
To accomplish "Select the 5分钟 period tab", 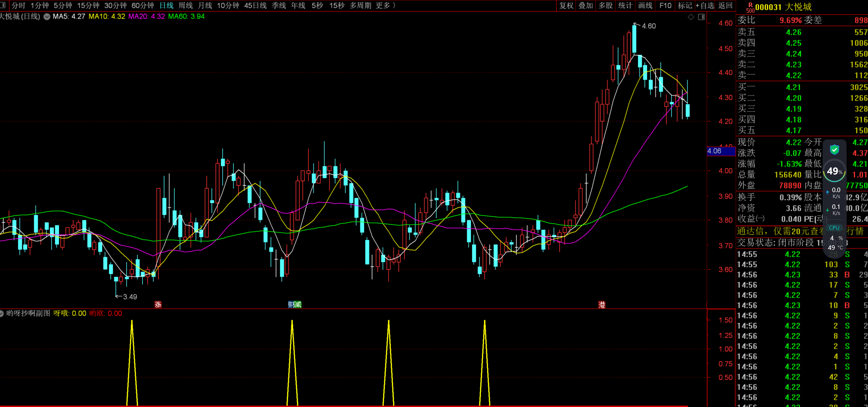I will click(63, 5).
